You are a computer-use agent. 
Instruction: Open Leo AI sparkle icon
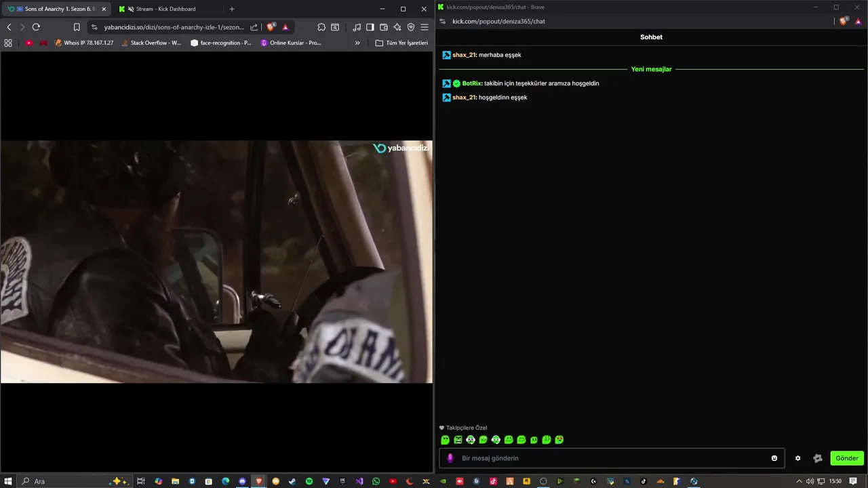click(x=397, y=27)
